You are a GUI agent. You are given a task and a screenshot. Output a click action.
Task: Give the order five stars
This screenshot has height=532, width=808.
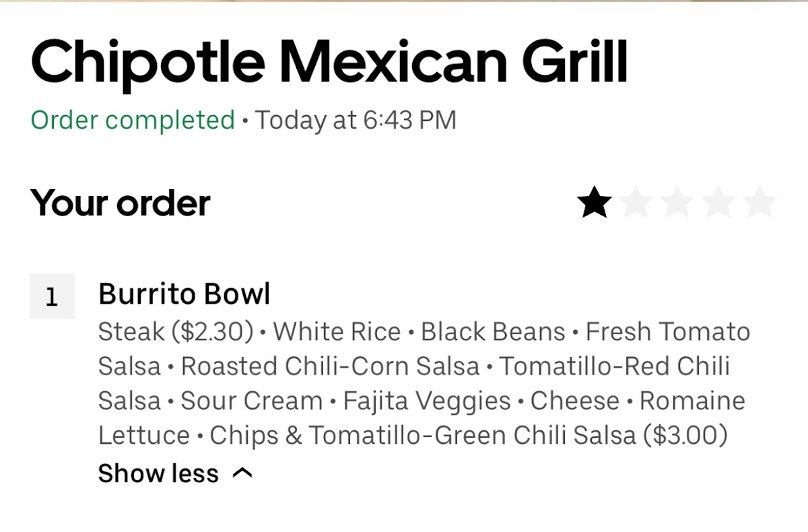[760, 203]
